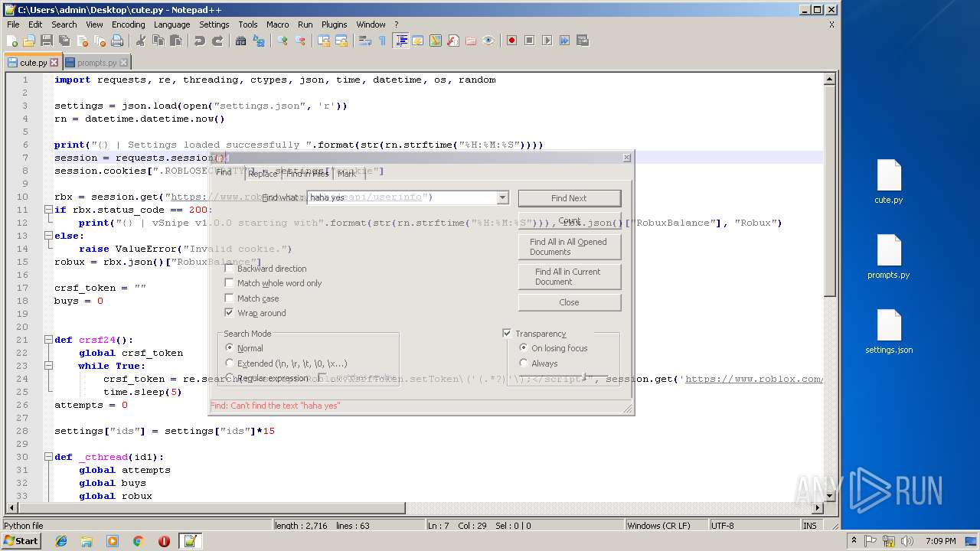Start macro recording red dot icon
The image size is (980, 551).
point(512,41)
